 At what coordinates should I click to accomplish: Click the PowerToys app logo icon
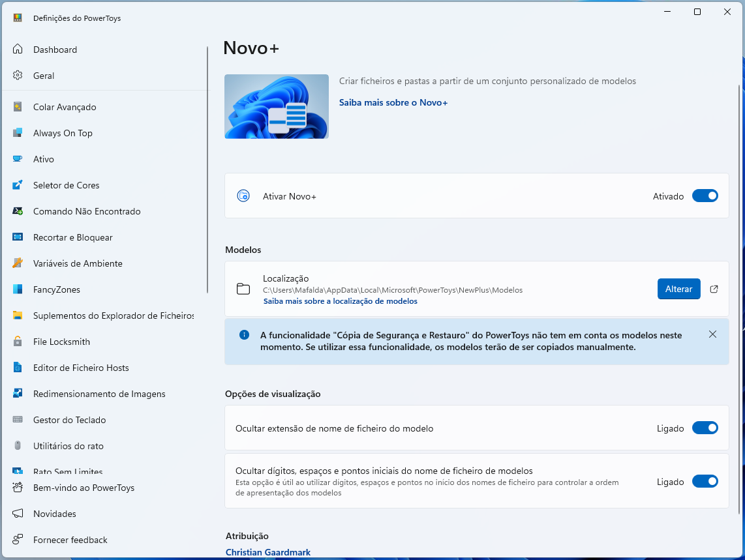coord(18,18)
